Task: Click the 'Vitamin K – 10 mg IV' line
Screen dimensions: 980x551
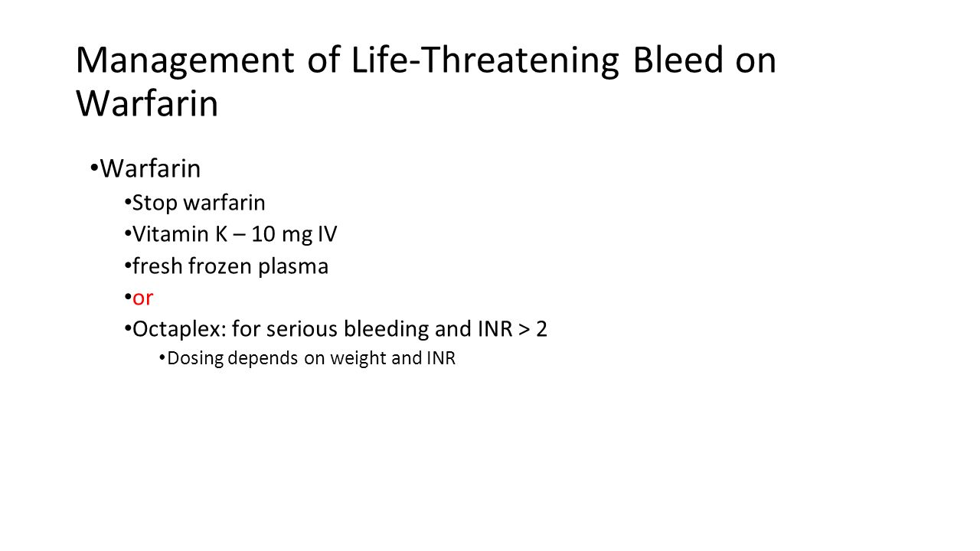Action: point(235,234)
